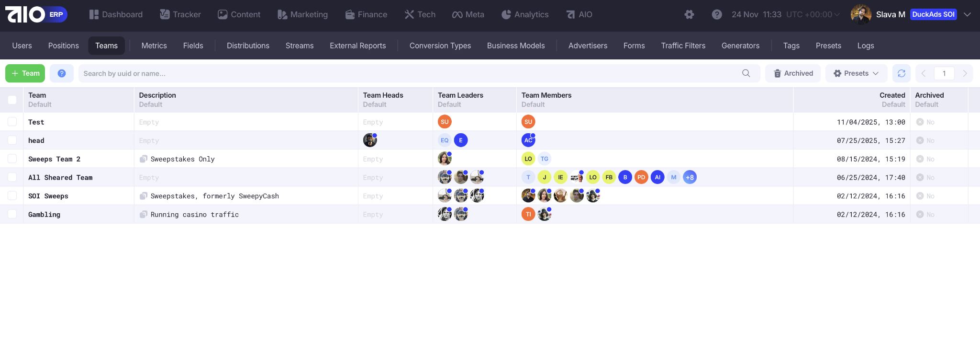Click the search magnifier icon
The image size is (980, 356).
click(746, 73)
